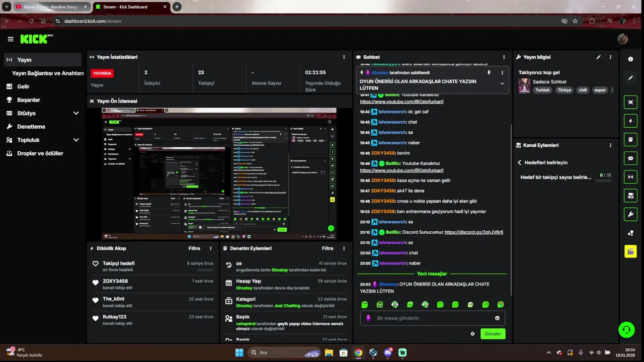Bookmark this page with the star icon

point(575,21)
